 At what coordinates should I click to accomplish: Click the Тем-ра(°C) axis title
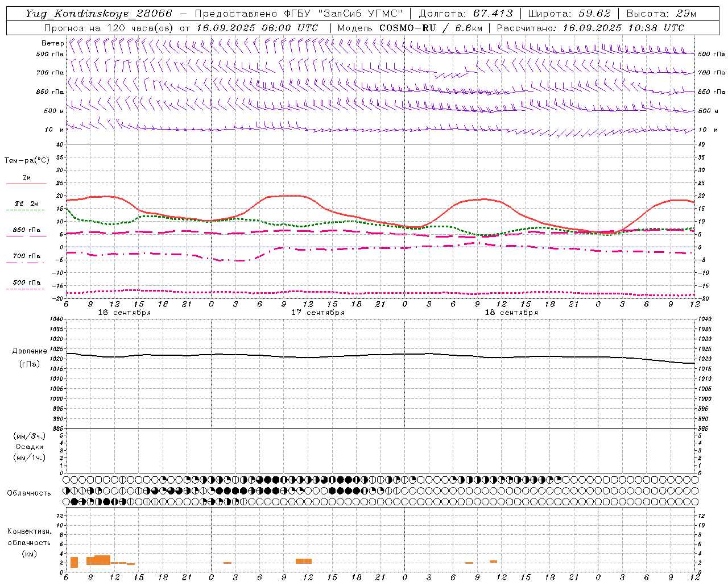pos(27,161)
